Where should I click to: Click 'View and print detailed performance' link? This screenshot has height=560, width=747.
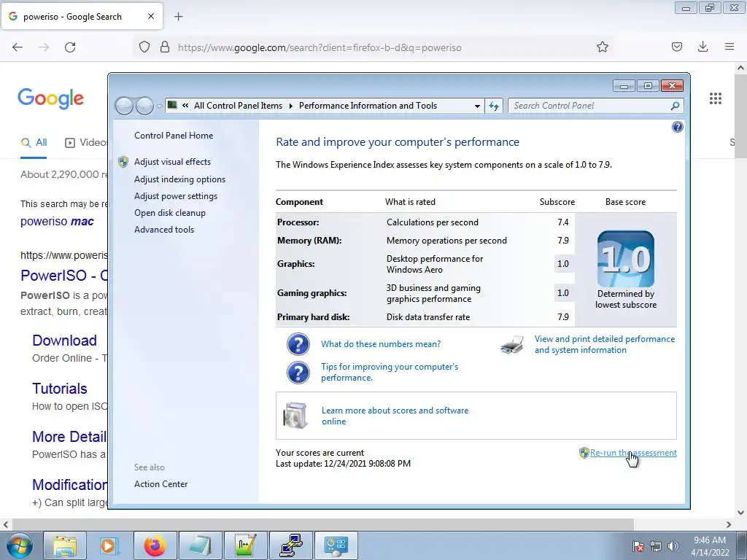(x=605, y=344)
